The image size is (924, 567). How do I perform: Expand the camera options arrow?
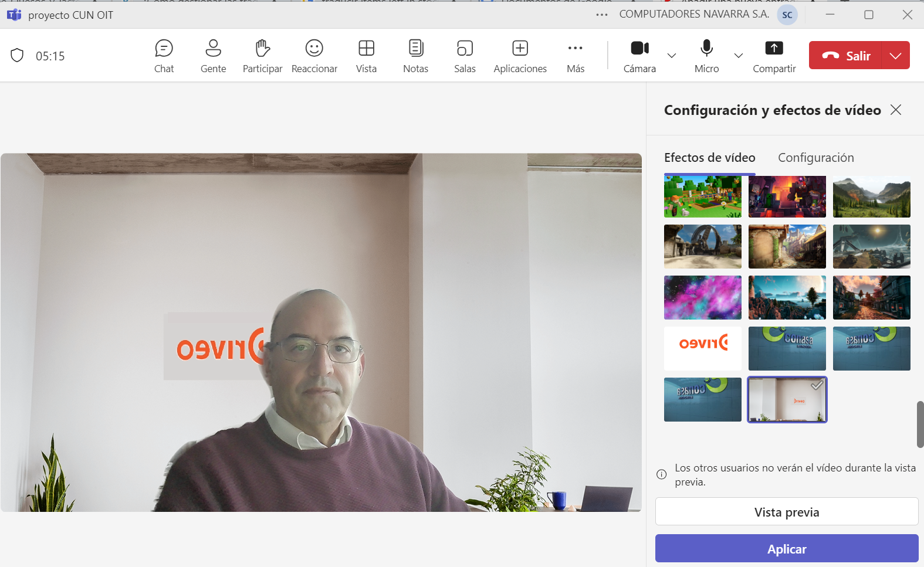point(672,56)
